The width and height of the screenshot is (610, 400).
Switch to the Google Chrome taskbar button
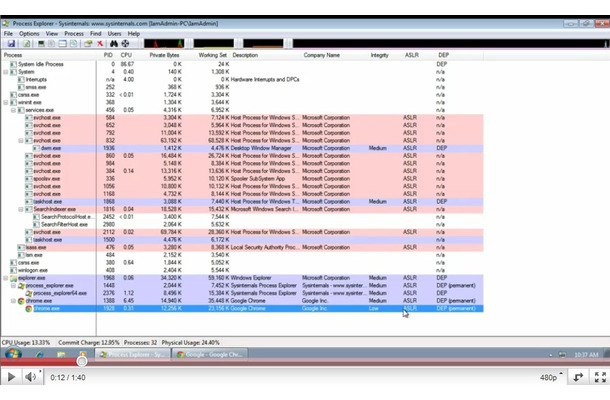tap(209, 354)
